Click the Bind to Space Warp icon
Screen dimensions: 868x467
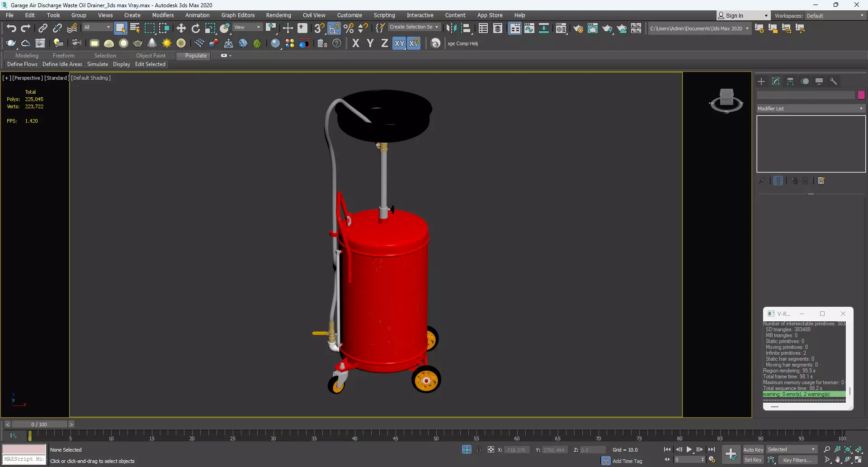(x=72, y=29)
